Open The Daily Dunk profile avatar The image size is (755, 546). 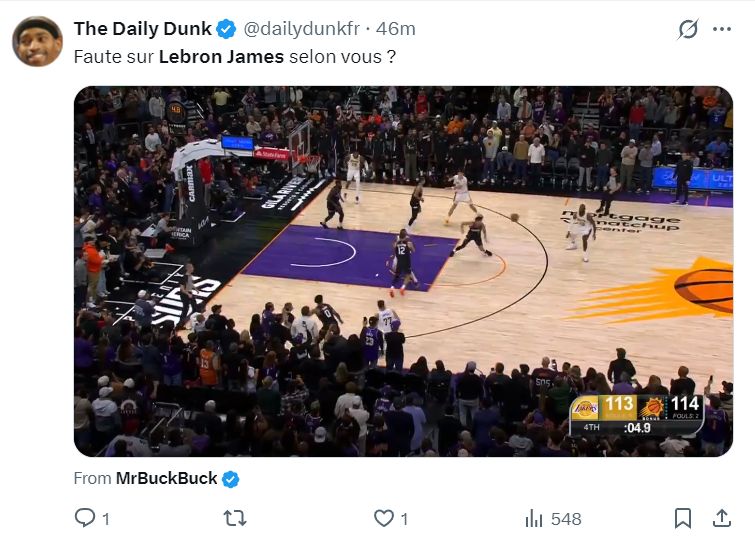37,41
